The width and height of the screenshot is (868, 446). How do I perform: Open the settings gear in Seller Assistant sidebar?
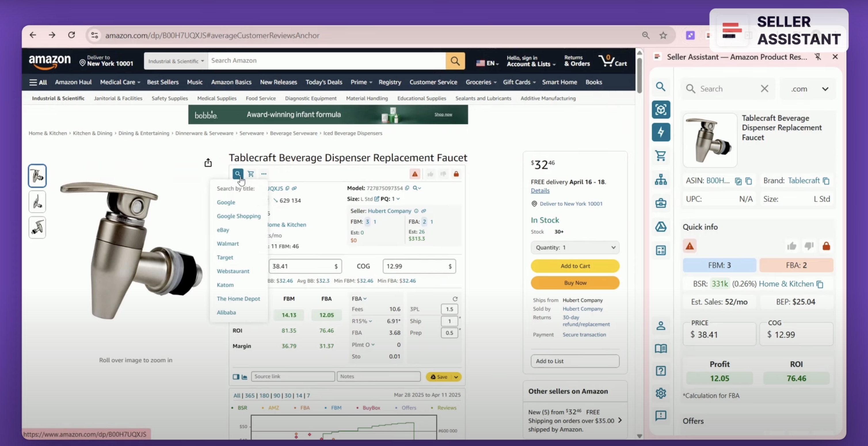coord(660,393)
